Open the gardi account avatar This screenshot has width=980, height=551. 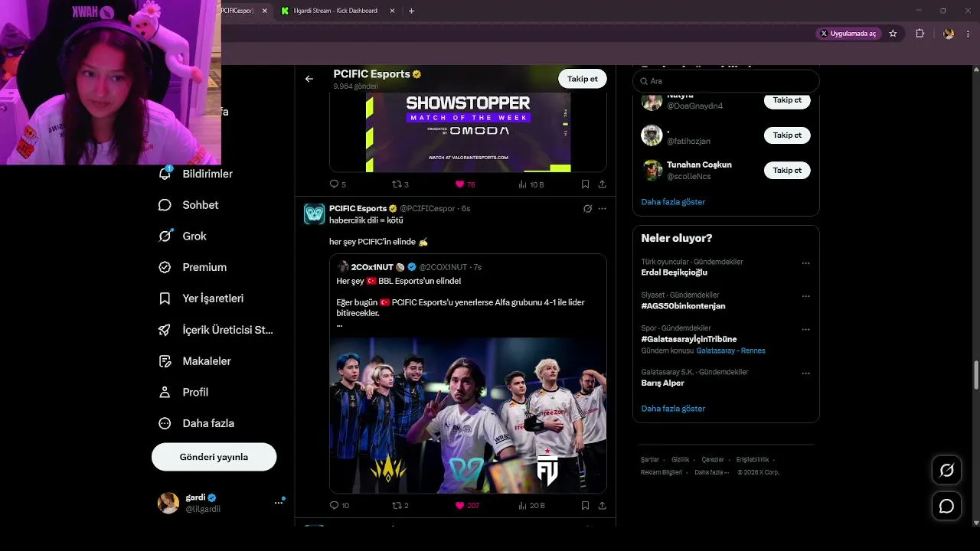point(168,503)
